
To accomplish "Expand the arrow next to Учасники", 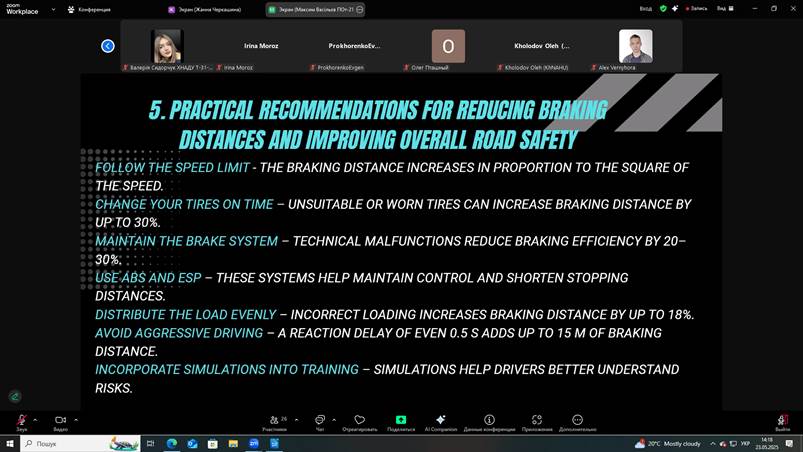I will click(x=297, y=419).
